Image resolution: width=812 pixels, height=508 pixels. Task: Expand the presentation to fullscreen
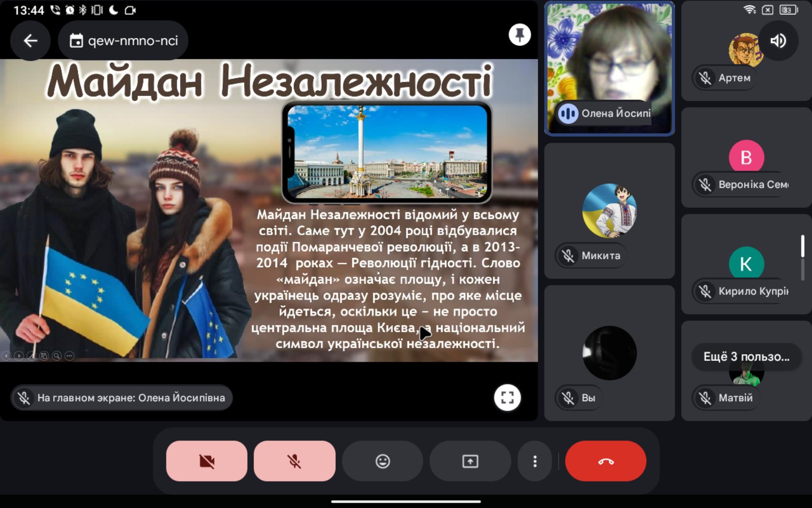(507, 397)
